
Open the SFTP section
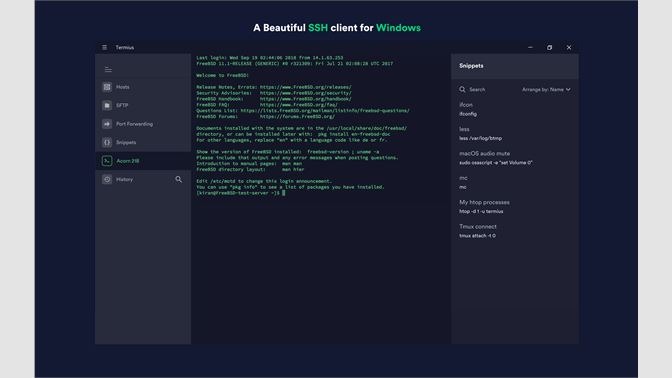point(143,105)
